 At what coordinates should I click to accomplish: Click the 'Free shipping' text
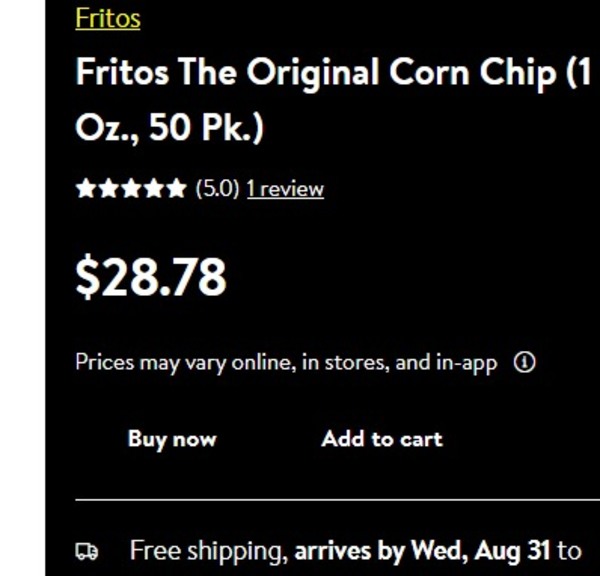point(208,550)
